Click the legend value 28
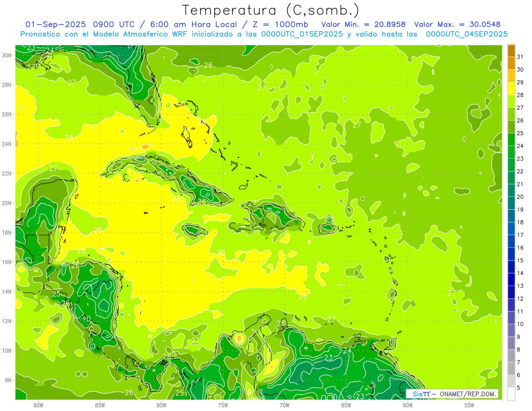532x411 pixels. [520, 95]
